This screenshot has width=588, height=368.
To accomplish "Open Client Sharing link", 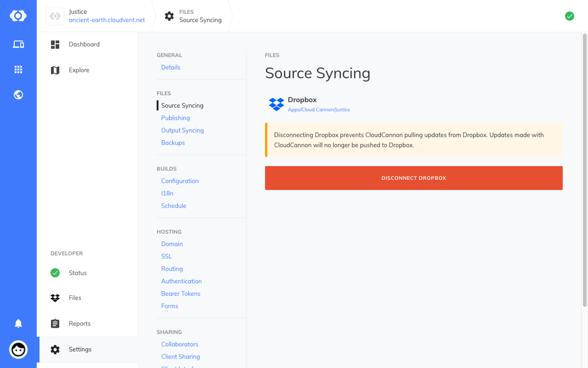I will tap(180, 357).
